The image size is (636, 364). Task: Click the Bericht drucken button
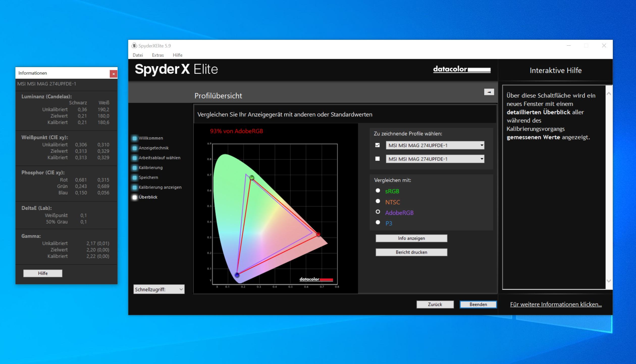coord(411,252)
